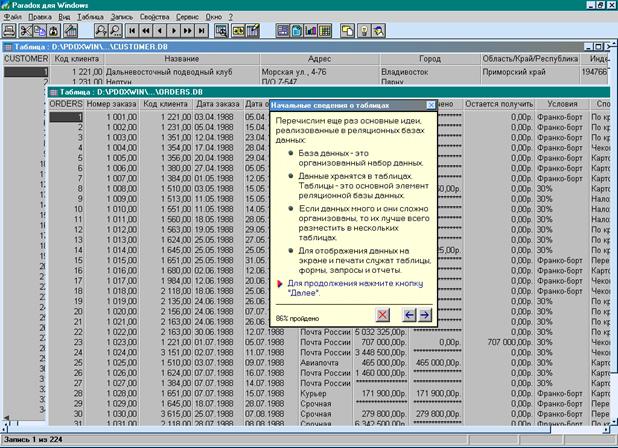
Task: Click the Quick crosstab grid icon
Action: click(325, 30)
